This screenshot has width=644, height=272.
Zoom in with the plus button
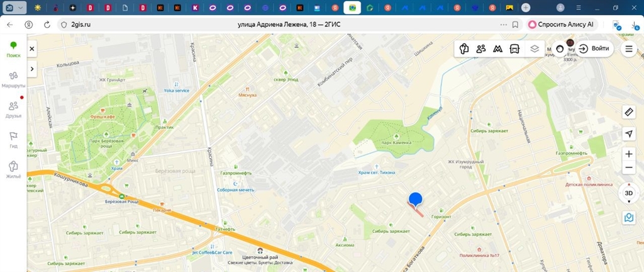tap(628, 154)
